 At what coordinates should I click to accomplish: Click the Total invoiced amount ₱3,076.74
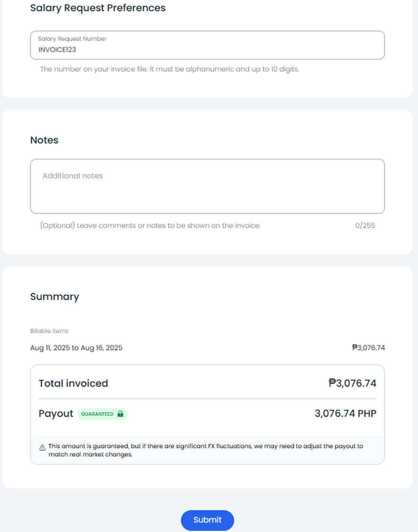coord(352,383)
